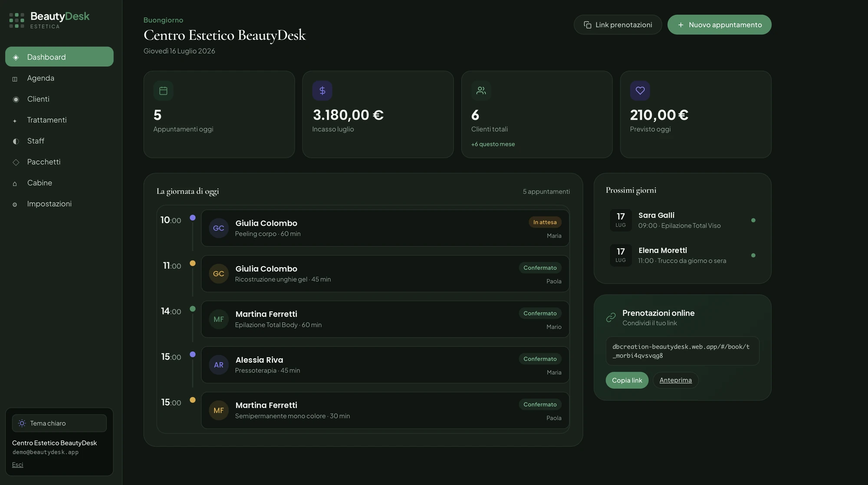Copy the booking link with Copia link
The width and height of the screenshot is (868, 485).
tap(627, 380)
